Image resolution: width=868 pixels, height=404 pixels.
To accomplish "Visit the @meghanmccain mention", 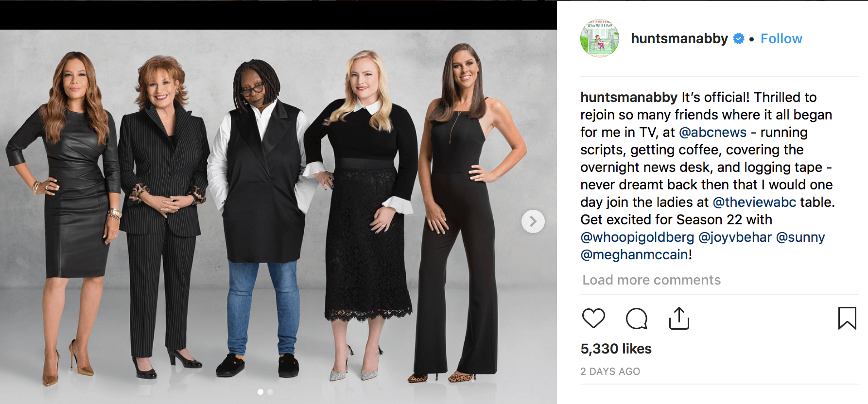I will (x=634, y=255).
